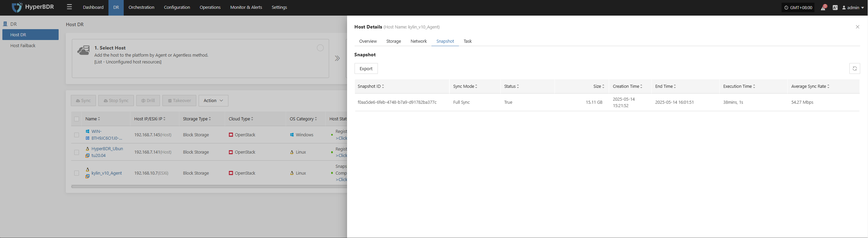Click Windows OS category icon
Screen dimensions: 868x238
tap(292, 135)
